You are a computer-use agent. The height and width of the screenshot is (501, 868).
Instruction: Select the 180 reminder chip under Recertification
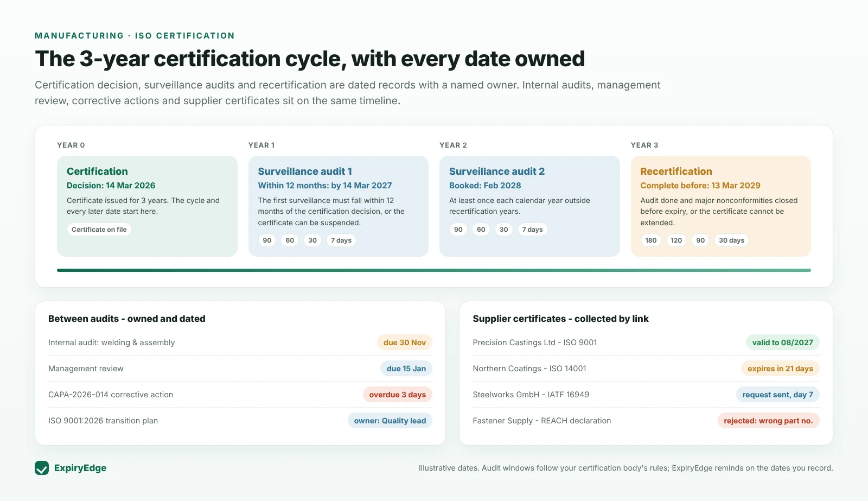click(651, 240)
